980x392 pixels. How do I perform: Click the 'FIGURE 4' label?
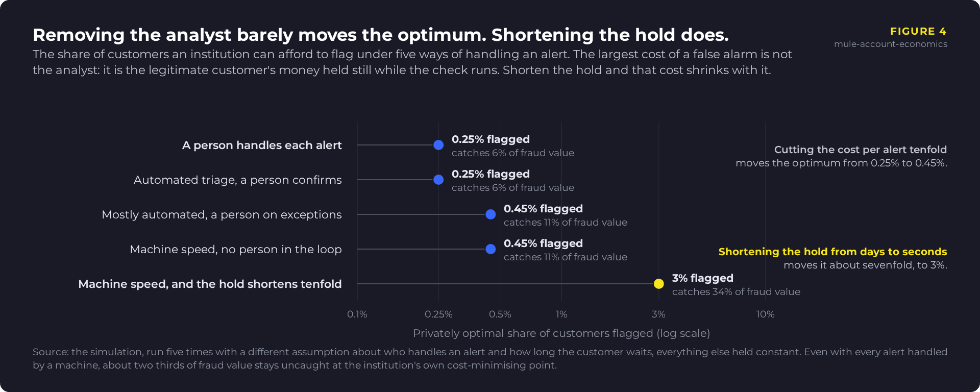pyautogui.click(x=918, y=31)
